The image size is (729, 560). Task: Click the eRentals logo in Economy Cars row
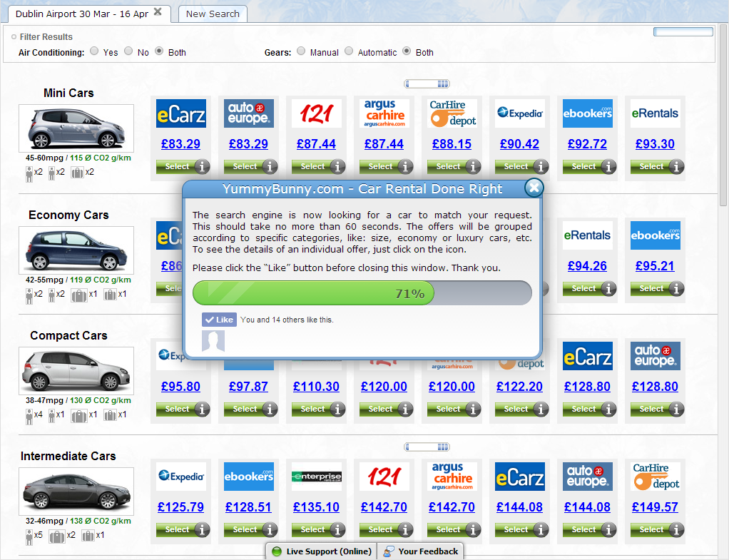(588, 235)
